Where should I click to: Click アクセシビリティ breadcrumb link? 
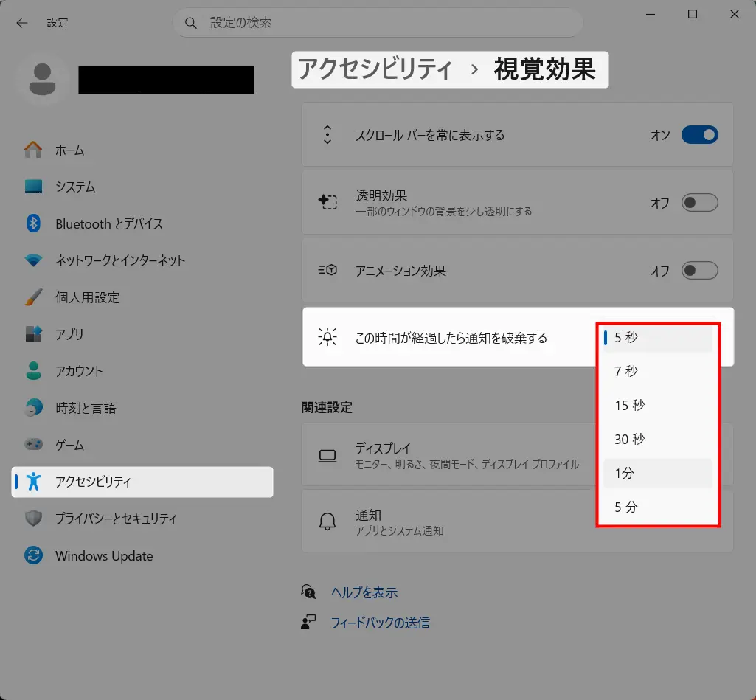tap(375, 69)
